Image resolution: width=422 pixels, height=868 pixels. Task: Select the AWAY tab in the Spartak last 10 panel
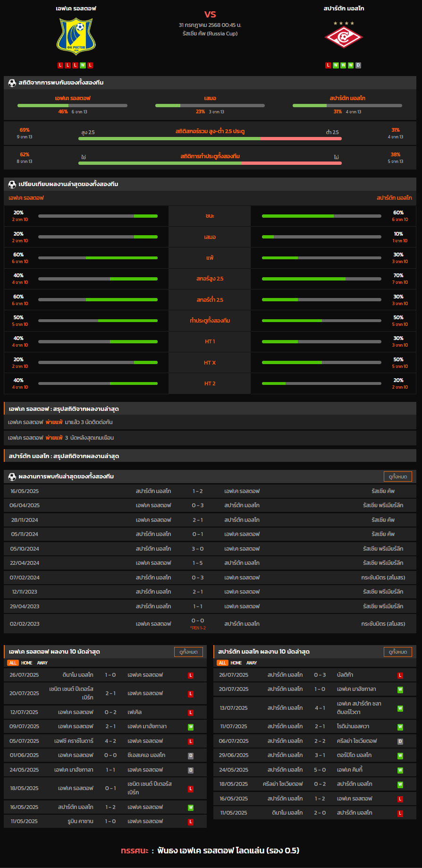pos(252,663)
